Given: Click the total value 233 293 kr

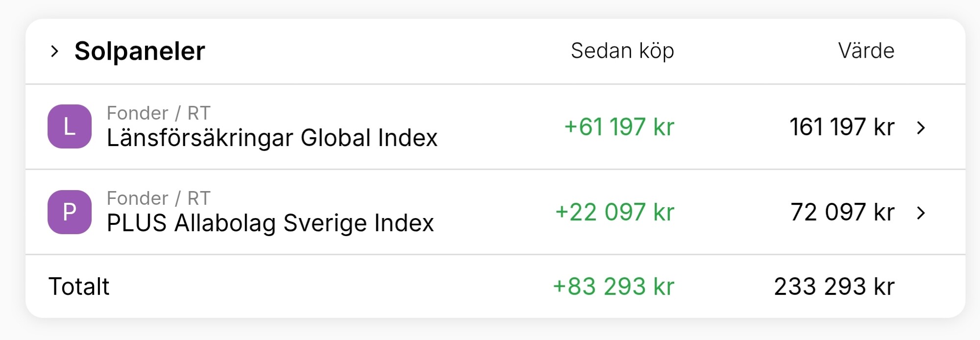Looking at the screenshot, I should click(834, 287).
